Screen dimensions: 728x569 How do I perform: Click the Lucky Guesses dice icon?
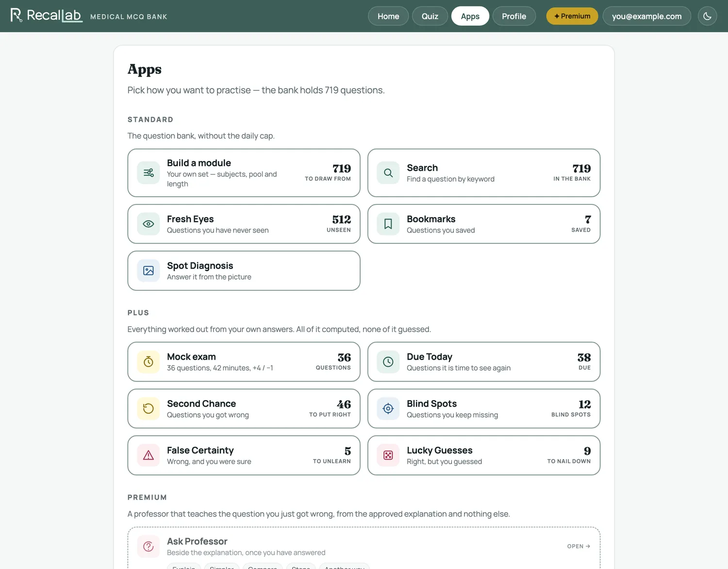388,455
